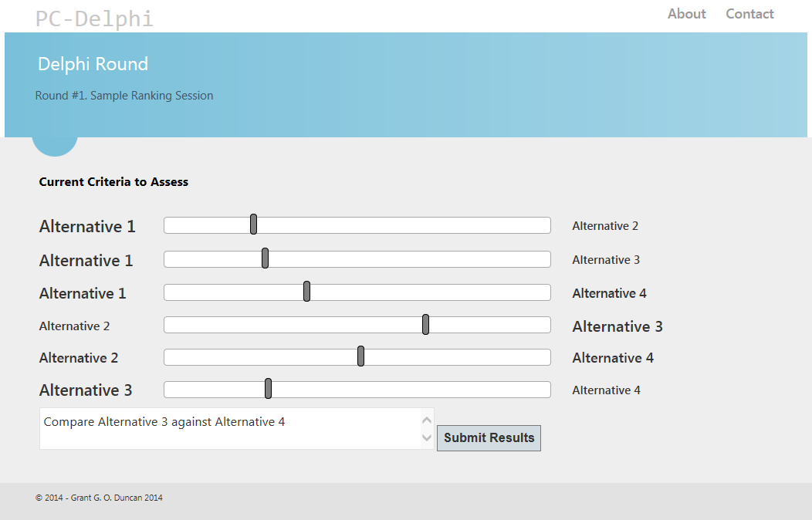Open the Contact page
The width and height of the screenshot is (812, 520).
[749, 13]
